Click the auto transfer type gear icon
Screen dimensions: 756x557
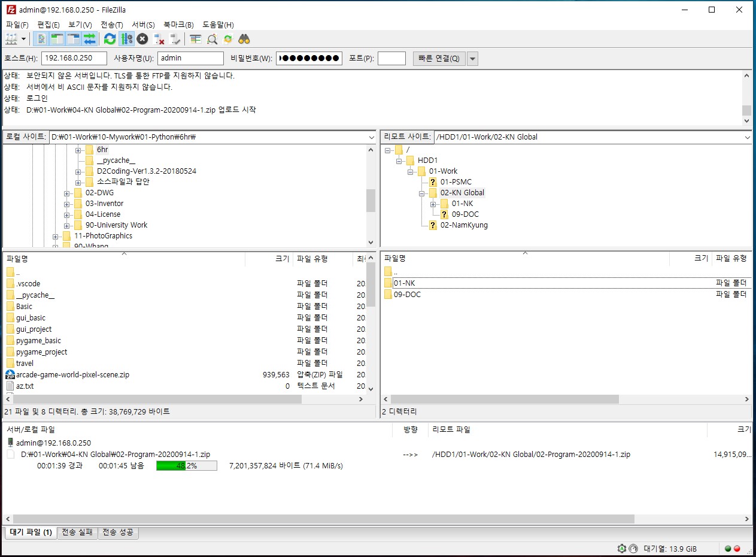[x=622, y=549]
